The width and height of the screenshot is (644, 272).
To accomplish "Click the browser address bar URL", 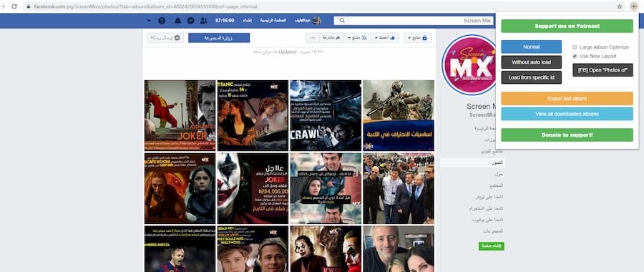I will tap(145, 6).
